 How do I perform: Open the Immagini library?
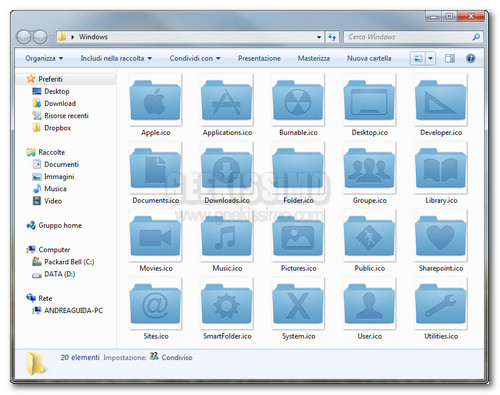(x=59, y=177)
